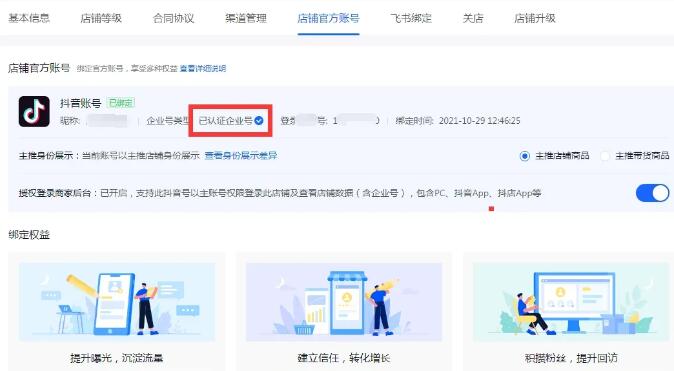
Task: Click the 抖音账号 title text
Action: pos(80,103)
